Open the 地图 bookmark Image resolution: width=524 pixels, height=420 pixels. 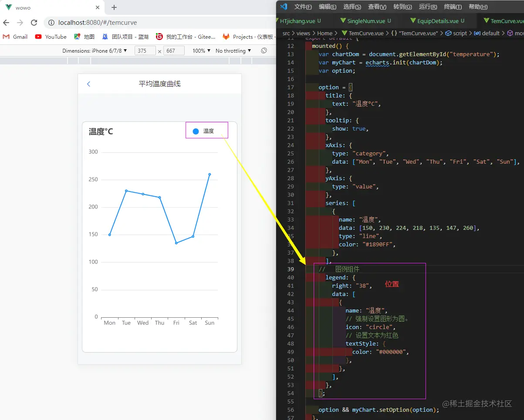click(x=85, y=37)
